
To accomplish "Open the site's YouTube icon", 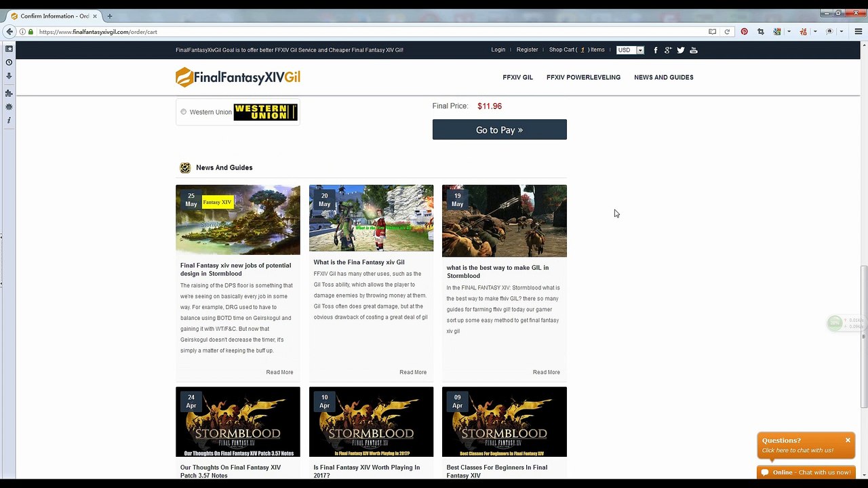I will [693, 50].
